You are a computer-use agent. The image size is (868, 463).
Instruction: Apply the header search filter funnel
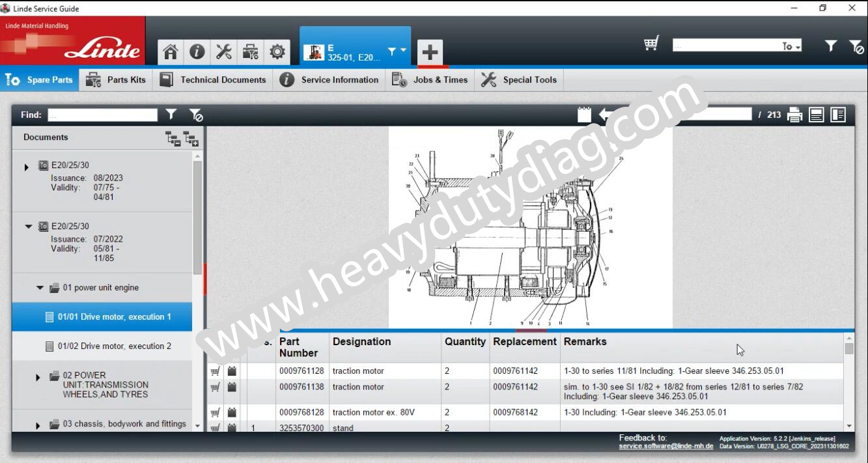(x=831, y=46)
